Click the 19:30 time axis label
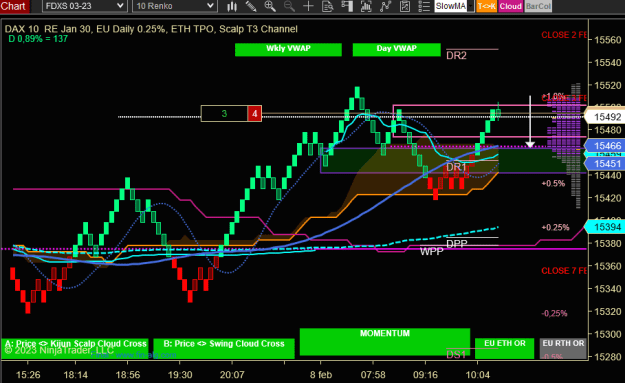625x383 pixels. (x=180, y=375)
